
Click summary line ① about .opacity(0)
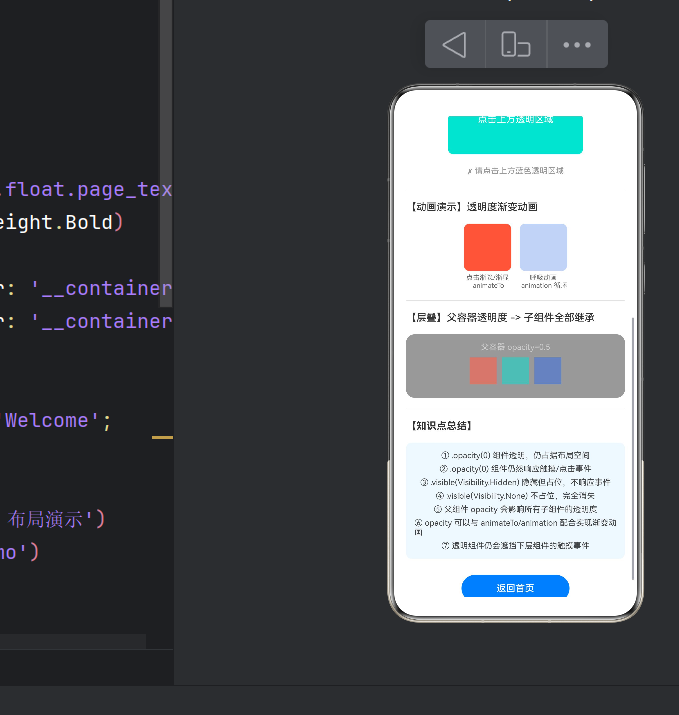(x=515, y=455)
